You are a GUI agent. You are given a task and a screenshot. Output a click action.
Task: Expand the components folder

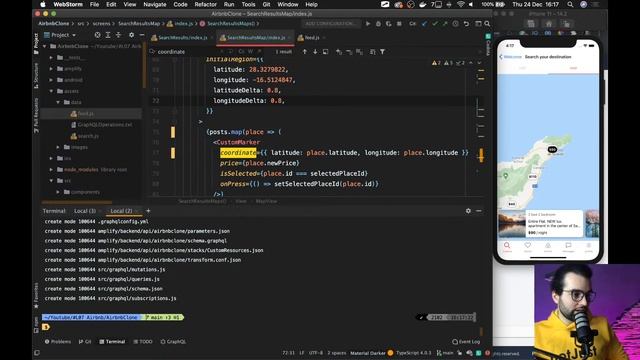(x=58, y=192)
